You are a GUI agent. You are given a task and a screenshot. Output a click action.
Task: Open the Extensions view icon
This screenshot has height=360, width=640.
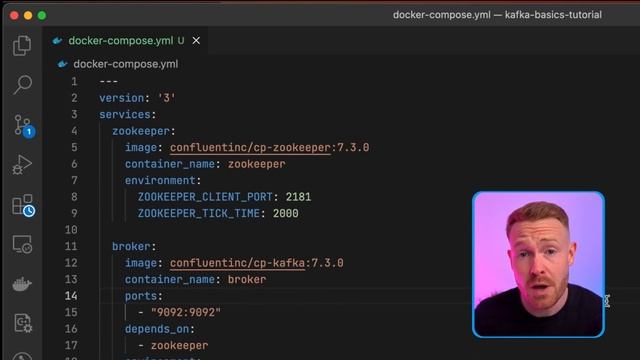(23, 205)
